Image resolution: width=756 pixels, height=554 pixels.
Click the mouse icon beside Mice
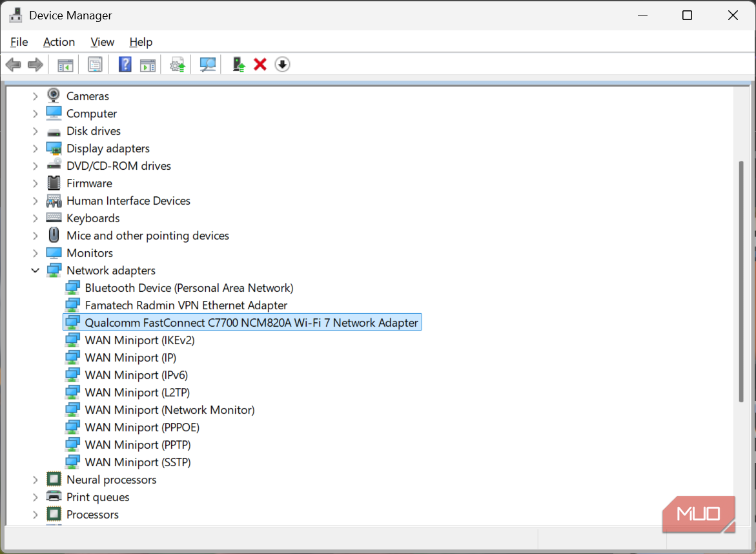click(x=54, y=235)
